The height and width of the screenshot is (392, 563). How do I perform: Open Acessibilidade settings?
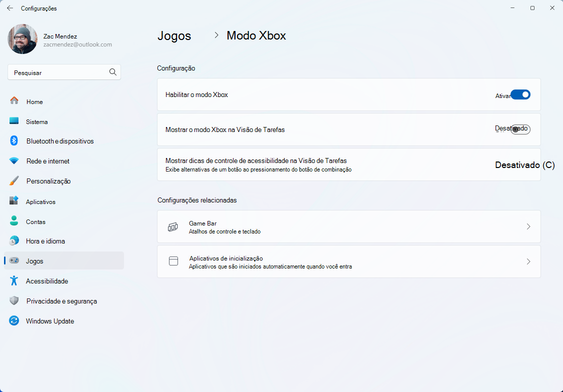[x=64, y=281]
